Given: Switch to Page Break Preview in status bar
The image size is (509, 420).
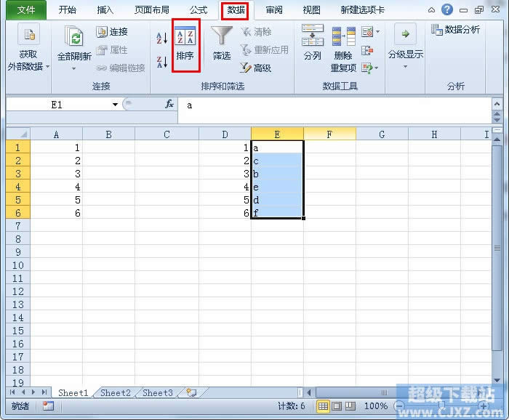Looking at the screenshot, I should click(x=351, y=406).
